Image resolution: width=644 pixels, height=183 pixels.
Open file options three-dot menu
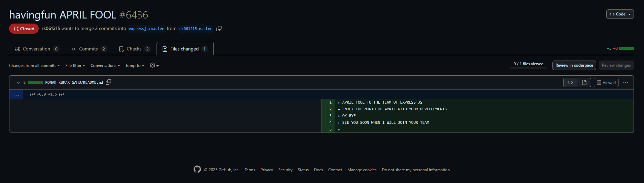point(625,82)
